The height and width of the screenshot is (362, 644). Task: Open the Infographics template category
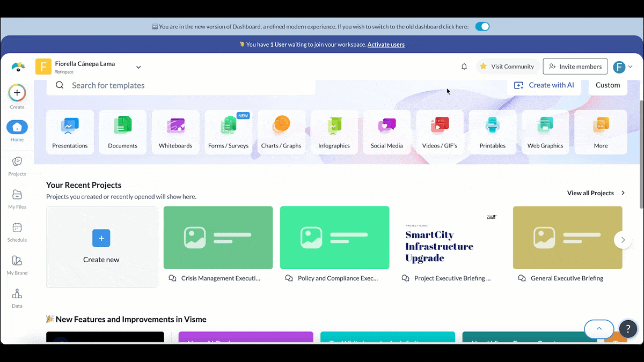[x=334, y=131]
